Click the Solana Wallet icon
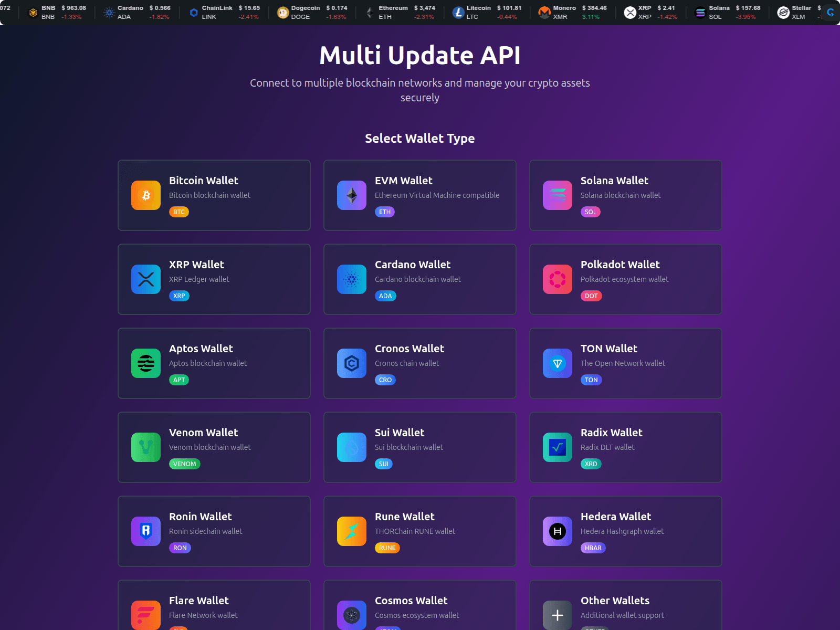Image resolution: width=840 pixels, height=630 pixels. click(x=558, y=195)
